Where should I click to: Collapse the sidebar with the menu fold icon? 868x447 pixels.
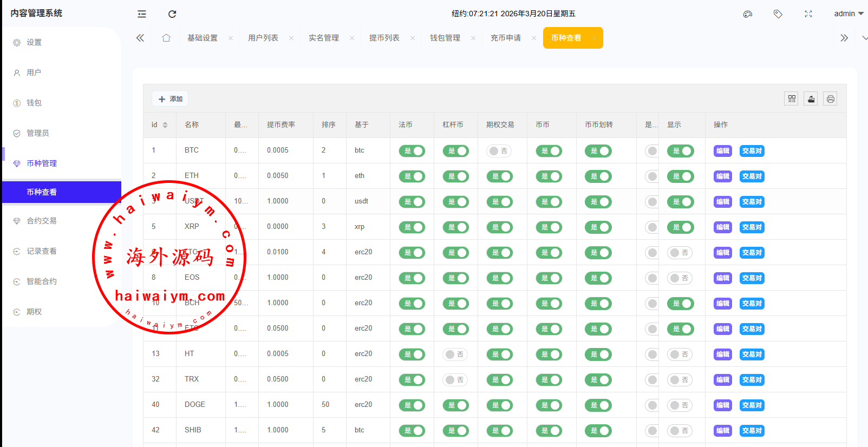coord(142,14)
